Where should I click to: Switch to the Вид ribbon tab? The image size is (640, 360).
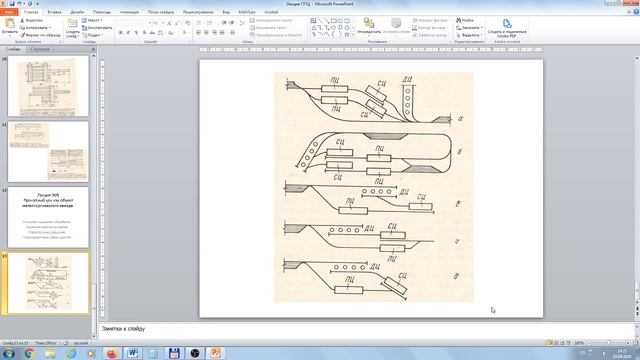pyautogui.click(x=226, y=12)
